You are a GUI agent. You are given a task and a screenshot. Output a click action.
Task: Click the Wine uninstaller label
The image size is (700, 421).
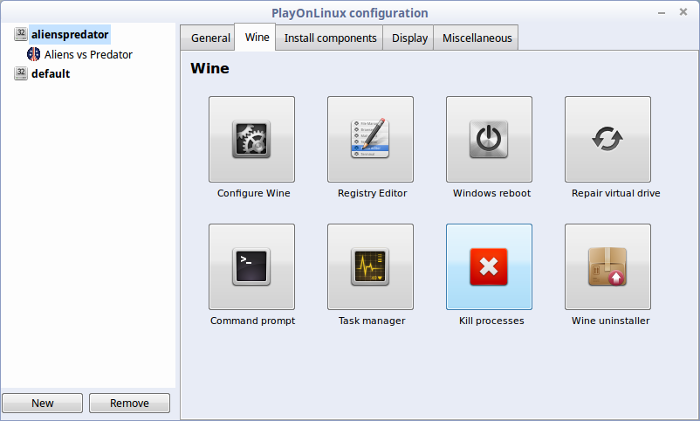pos(610,321)
